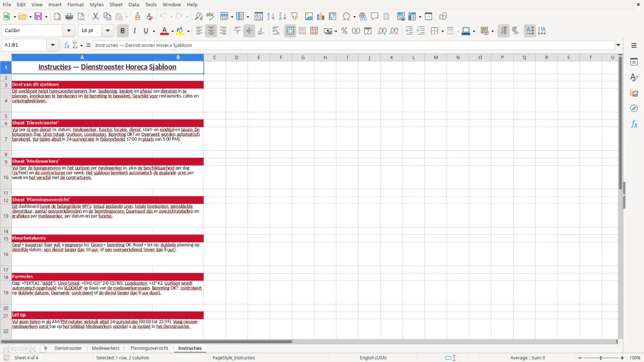
Task: Apply the red font color
Action: coord(164,31)
